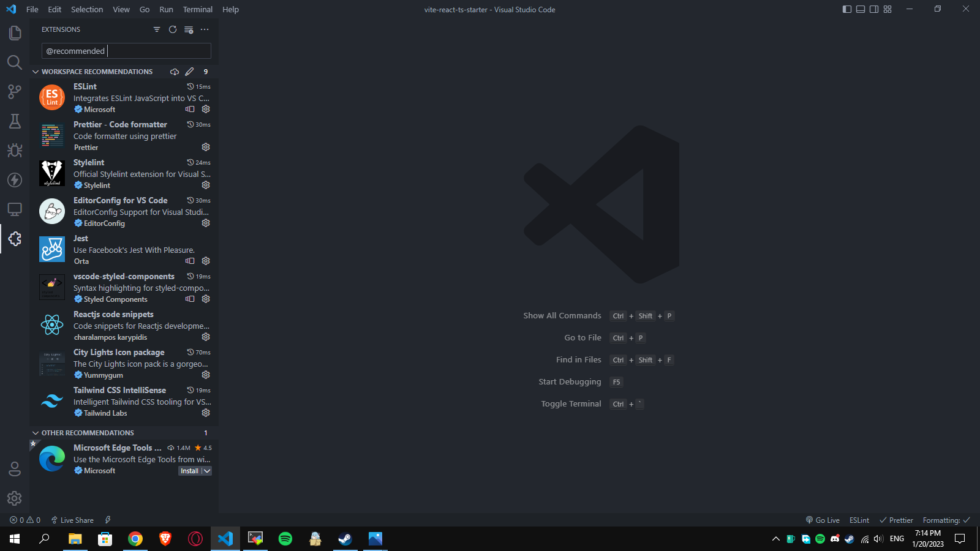This screenshot has height=551, width=980.
Task: Select Tailwind CSS IntelliSense extension entry
Action: tap(124, 402)
